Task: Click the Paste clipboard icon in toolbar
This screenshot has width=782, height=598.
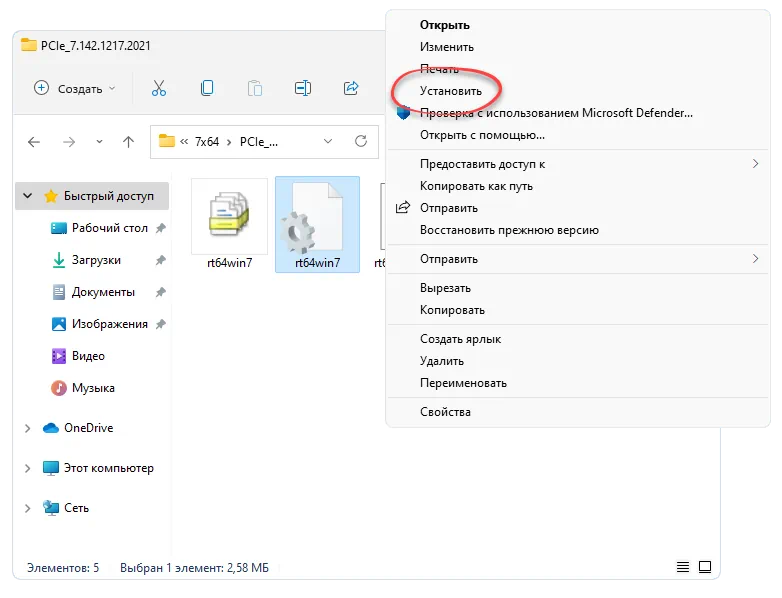Action: (255, 88)
